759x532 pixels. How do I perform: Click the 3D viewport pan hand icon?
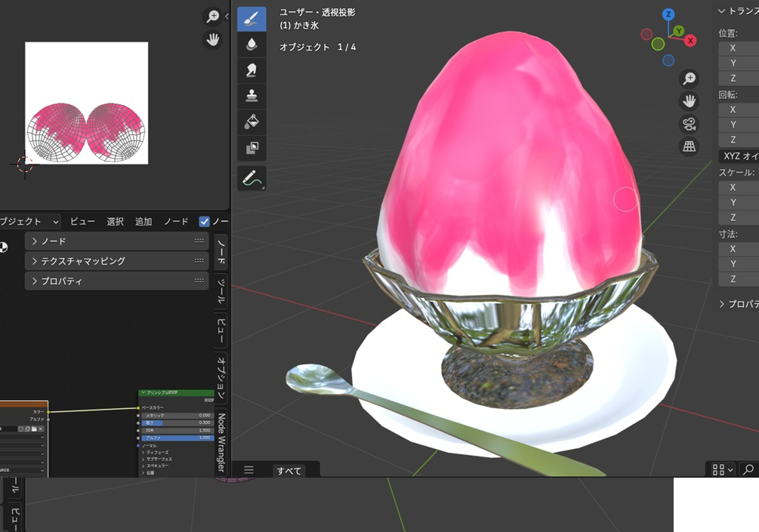(689, 101)
